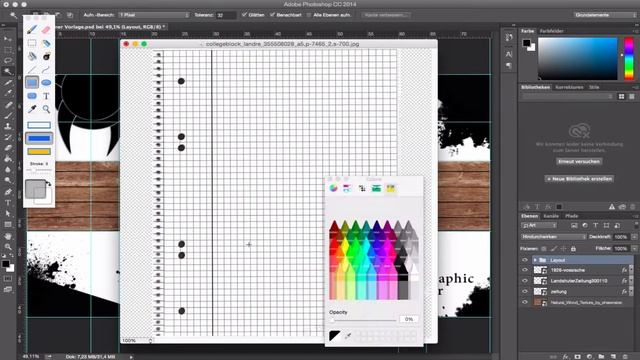Select the straight line tool in palette
The width and height of the screenshot is (640, 360).
(x=32, y=69)
